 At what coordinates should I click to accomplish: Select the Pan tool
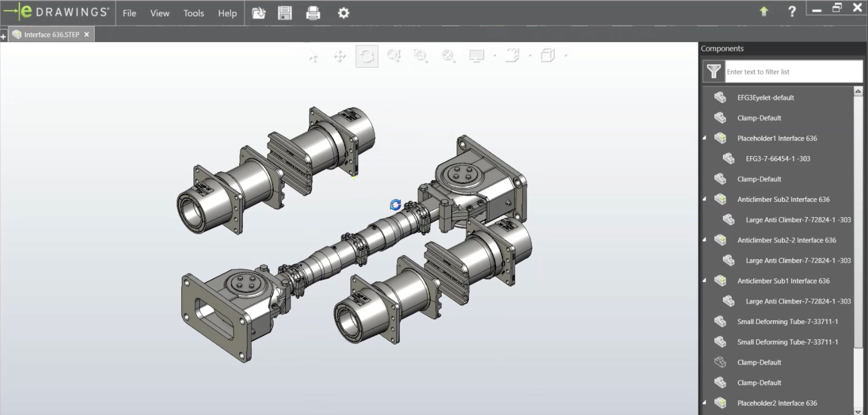pyautogui.click(x=340, y=56)
